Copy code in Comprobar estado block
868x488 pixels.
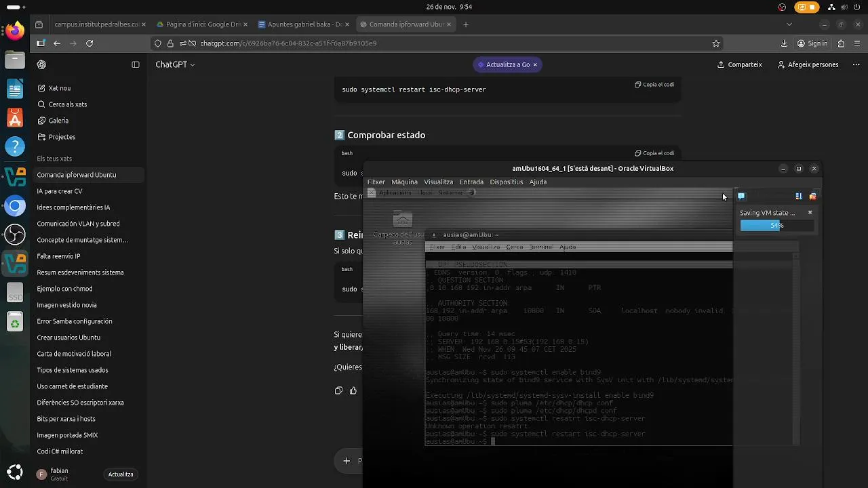[x=654, y=153]
